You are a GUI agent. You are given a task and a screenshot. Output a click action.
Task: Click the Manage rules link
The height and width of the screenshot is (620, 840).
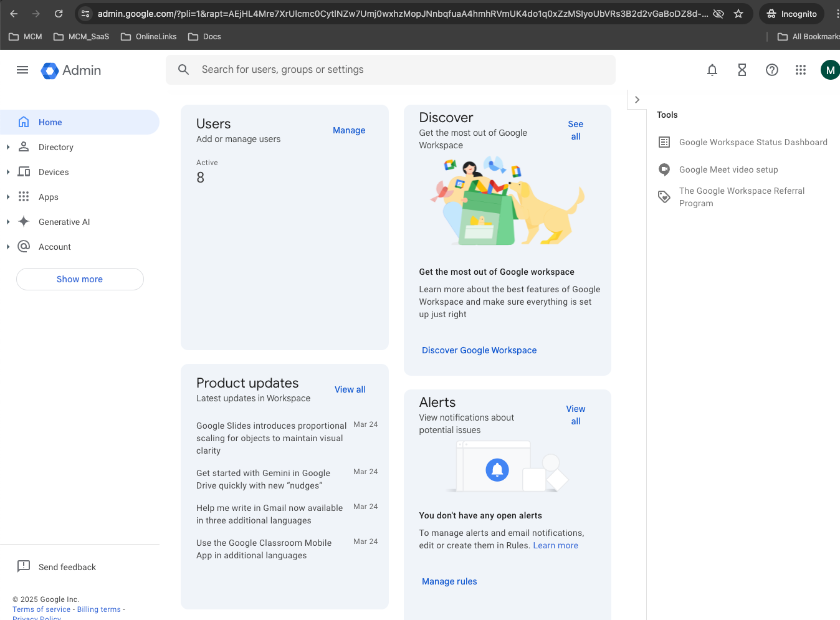449,581
